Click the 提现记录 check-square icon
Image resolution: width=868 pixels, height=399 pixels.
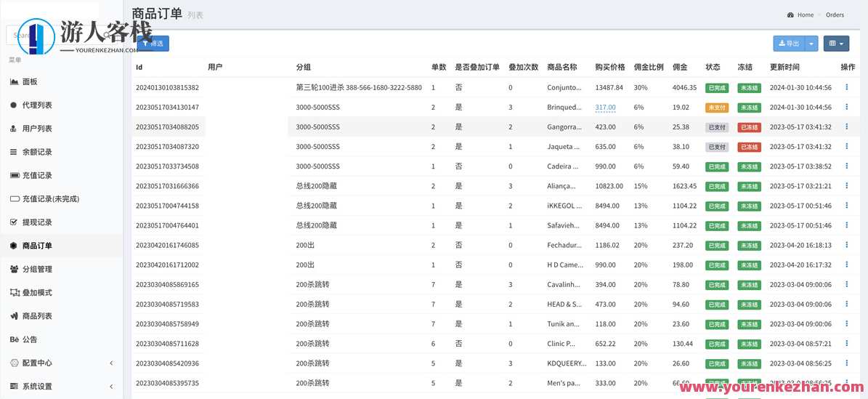[x=14, y=222]
